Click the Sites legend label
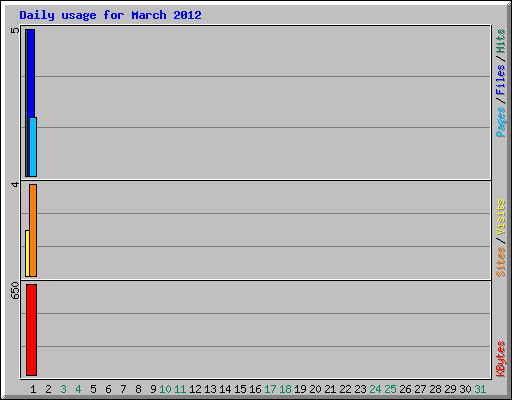The image size is (512, 400). [500, 262]
